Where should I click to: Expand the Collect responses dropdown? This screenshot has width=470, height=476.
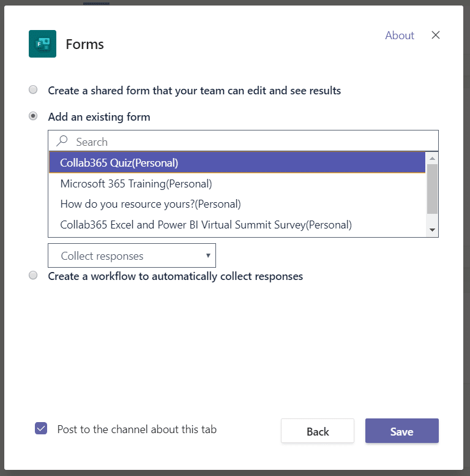tap(132, 255)
